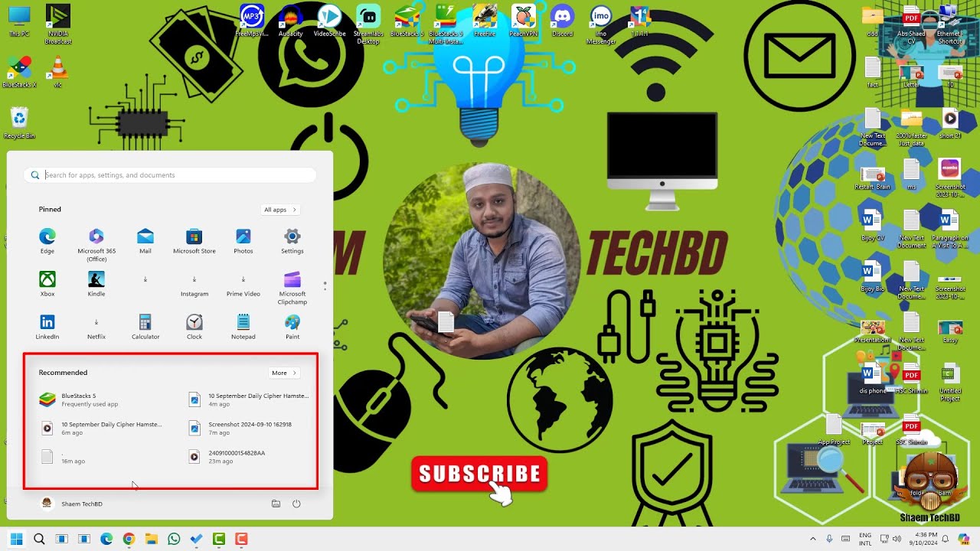Open File Explorer folder beside power button
980x551 pixels.
point(276,504)
